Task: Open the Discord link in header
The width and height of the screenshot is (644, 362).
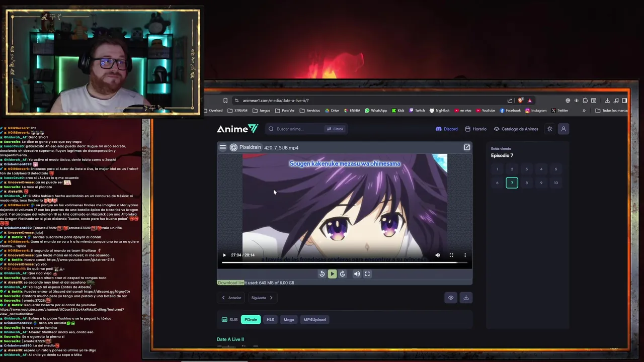Action: click(x=447, y=129)
